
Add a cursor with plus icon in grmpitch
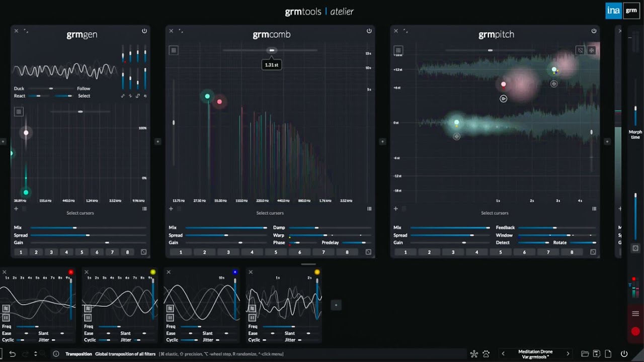pos(395,209)
